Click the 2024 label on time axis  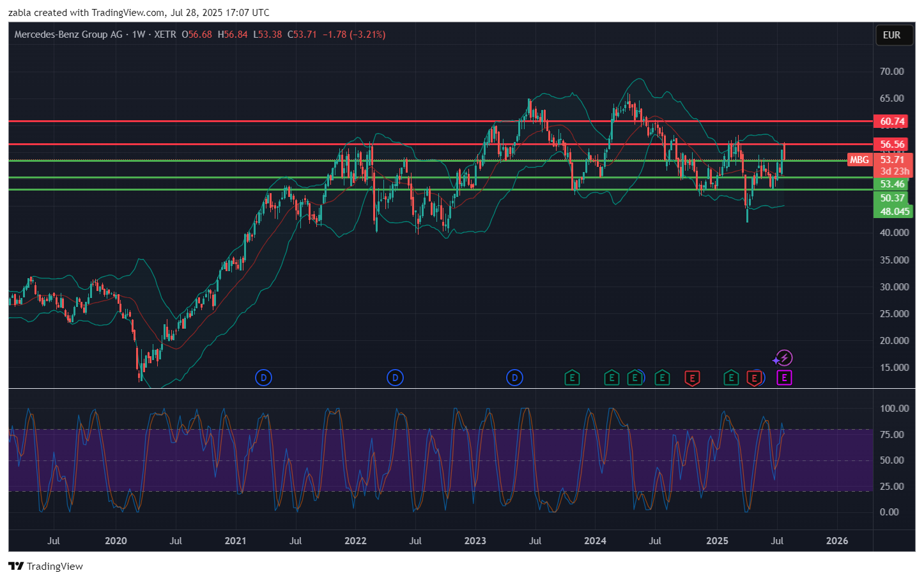point(596,541)
